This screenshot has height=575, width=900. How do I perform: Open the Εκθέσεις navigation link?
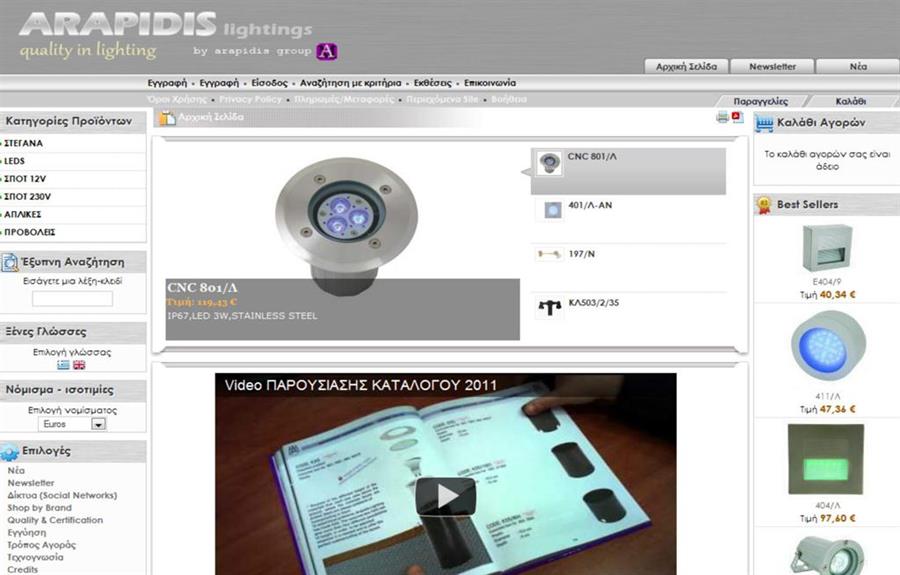click(433, 83)
